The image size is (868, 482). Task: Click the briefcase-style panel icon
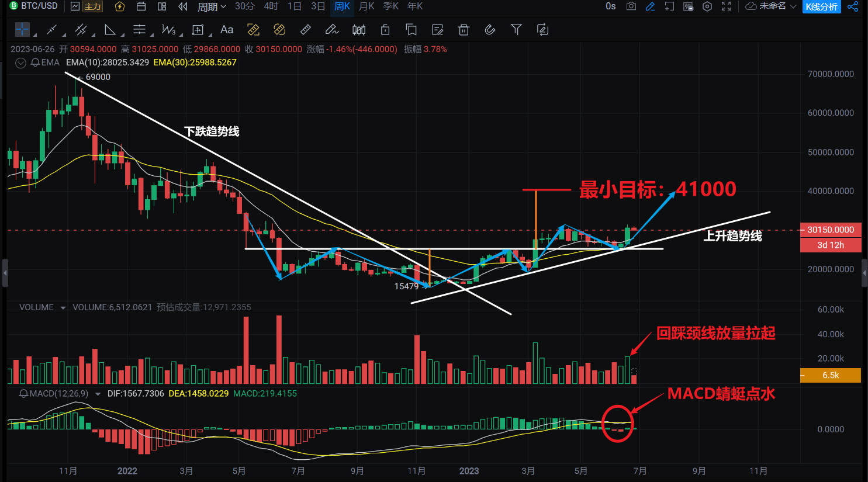(x=141, y=6)
